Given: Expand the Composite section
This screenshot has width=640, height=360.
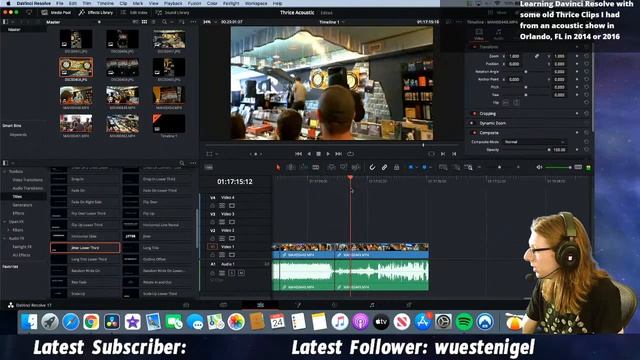Looking at the screenshot, I should (489, 133).
